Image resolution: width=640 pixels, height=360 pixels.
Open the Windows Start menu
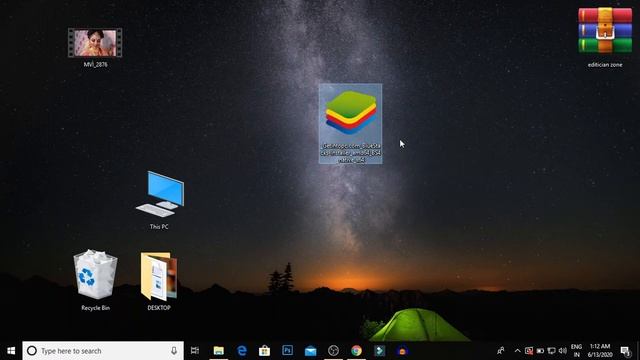[x=11, y=351]
